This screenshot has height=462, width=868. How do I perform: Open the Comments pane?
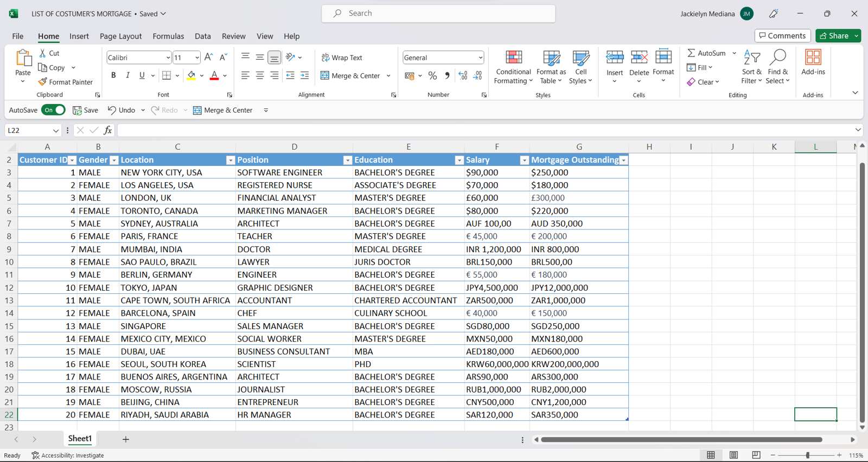point(782,36)
